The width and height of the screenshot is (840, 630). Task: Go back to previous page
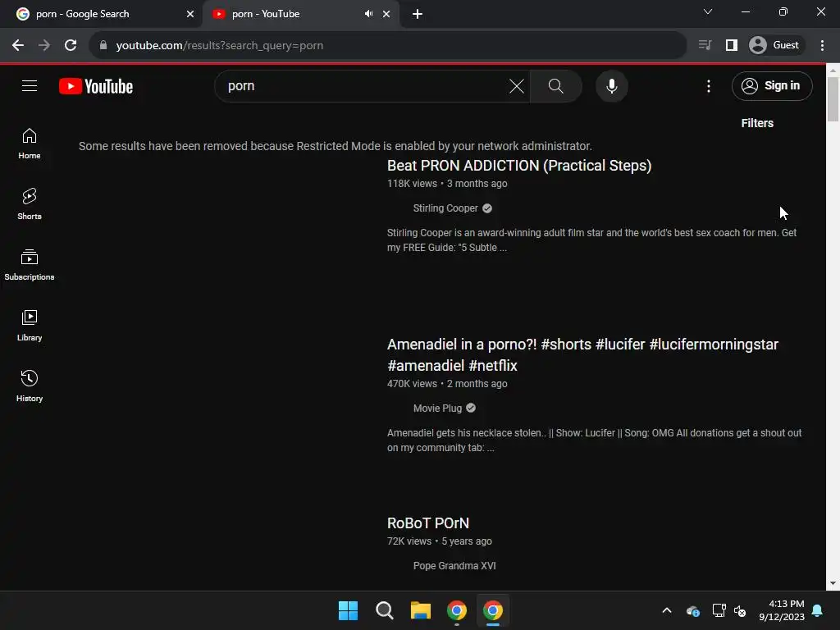pos(18,45)
